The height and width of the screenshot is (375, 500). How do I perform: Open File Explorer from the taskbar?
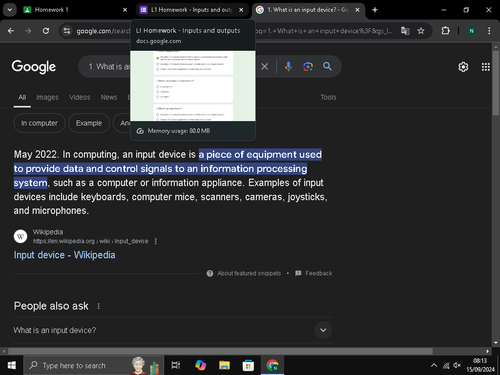pyautogui.click(x=224, y=366)
